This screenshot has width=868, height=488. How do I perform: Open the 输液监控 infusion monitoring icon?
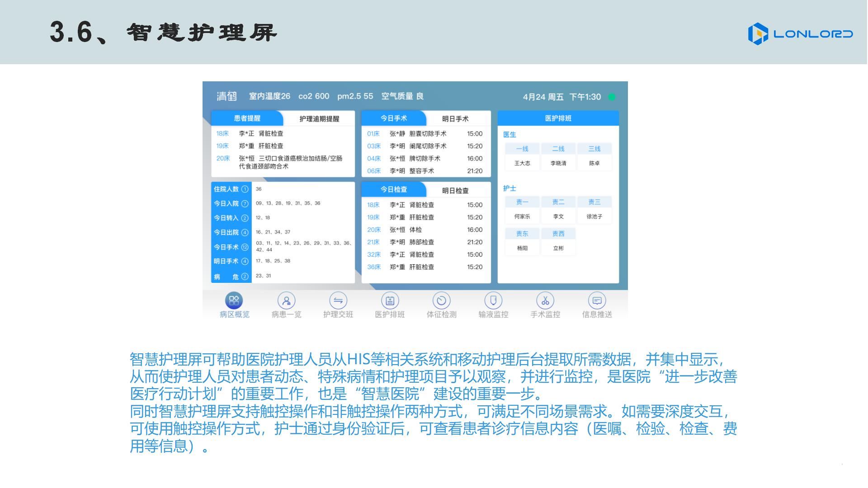[x=493, y=300]
